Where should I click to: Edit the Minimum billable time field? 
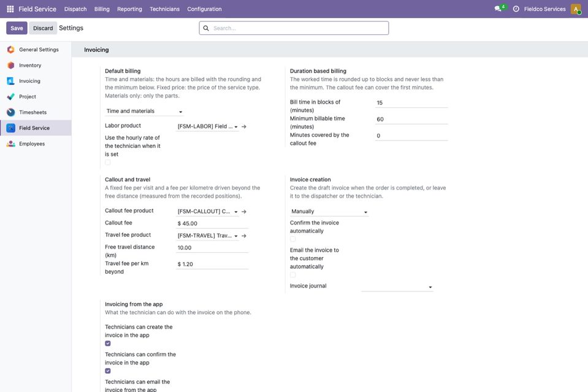tap(411, 119)
